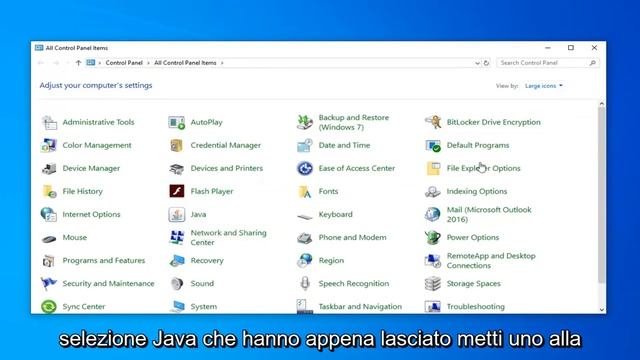Click the vertical scrollbar thumb

[x=602, y=195]
